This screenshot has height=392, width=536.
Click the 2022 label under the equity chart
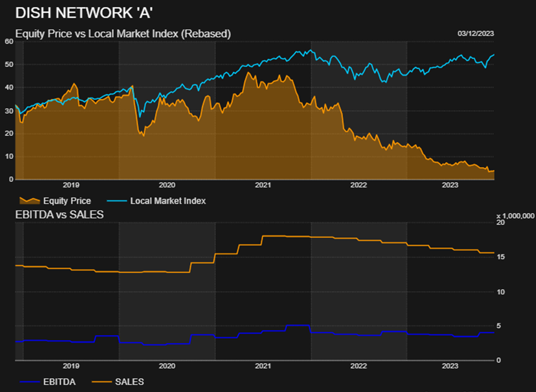coord(358,185)
